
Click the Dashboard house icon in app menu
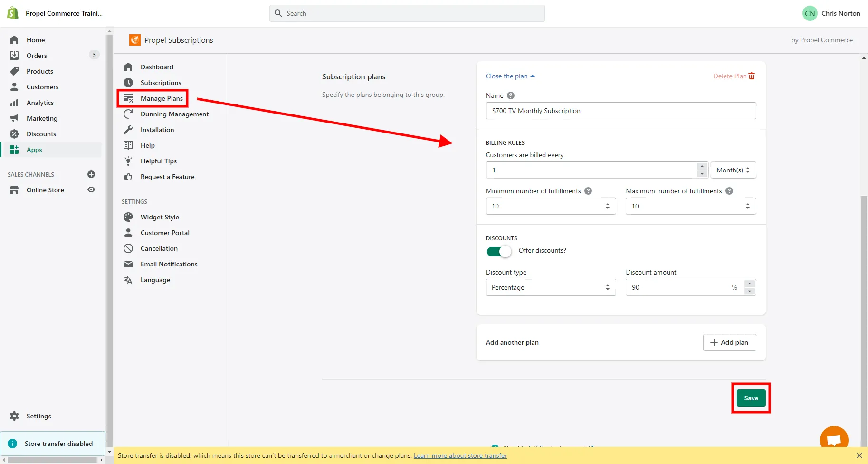128,67
